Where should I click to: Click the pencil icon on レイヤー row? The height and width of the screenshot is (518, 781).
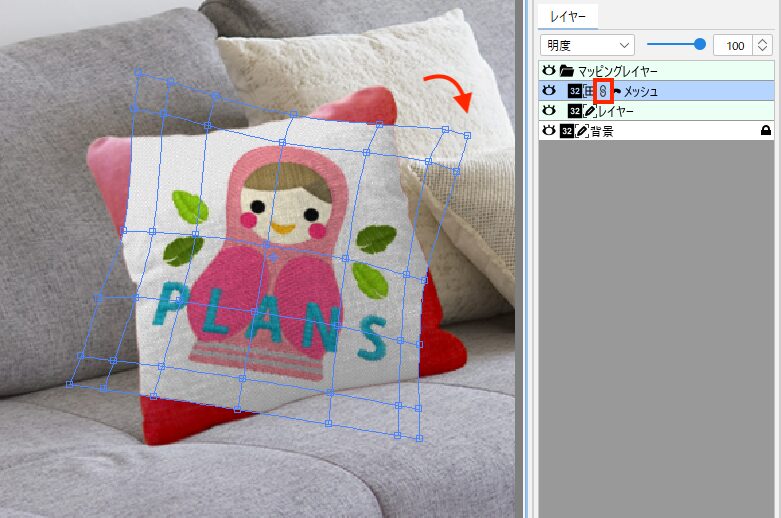589,111
